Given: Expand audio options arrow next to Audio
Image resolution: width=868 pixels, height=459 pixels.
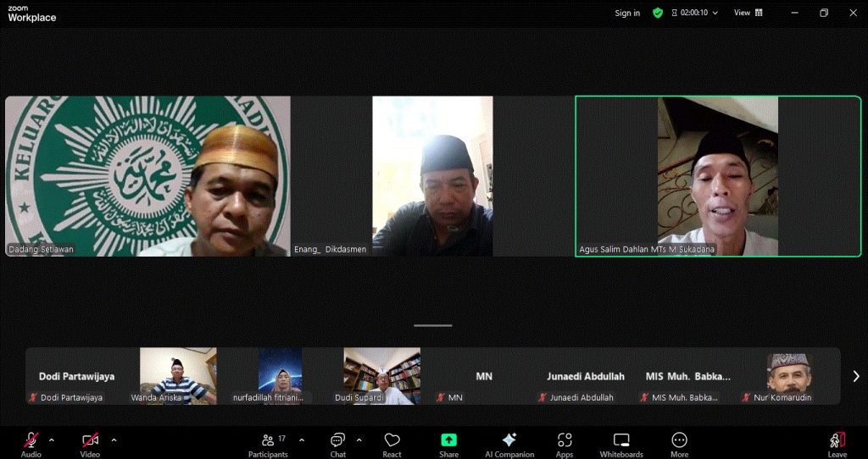Looking at the screenshot, I should pyautogui.click(x=52, y=440).
